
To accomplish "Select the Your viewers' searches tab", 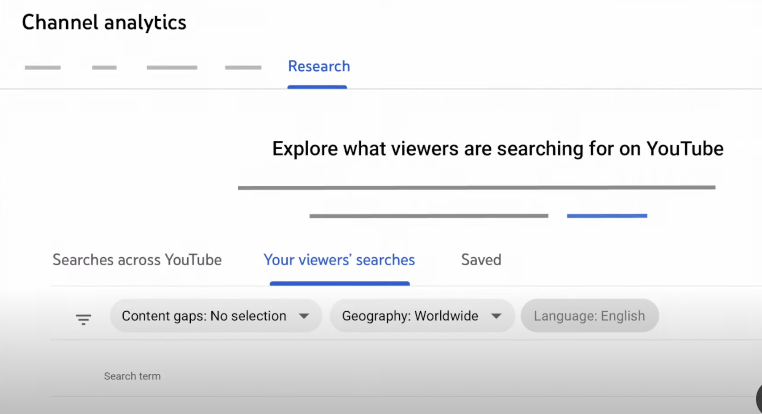I will click(339, 260).
